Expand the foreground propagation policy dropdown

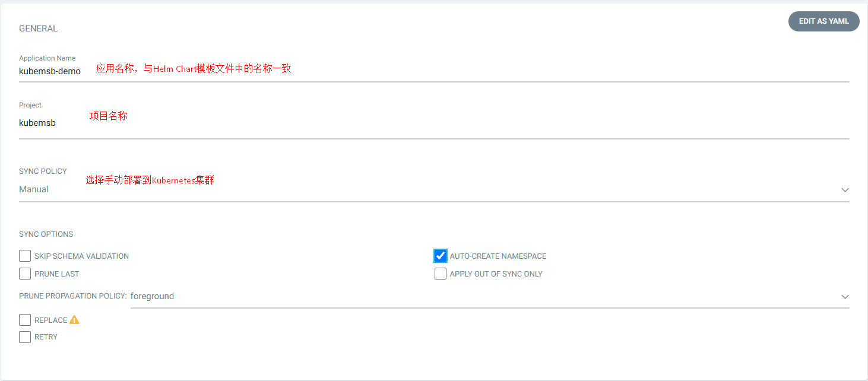coord(490,296)
